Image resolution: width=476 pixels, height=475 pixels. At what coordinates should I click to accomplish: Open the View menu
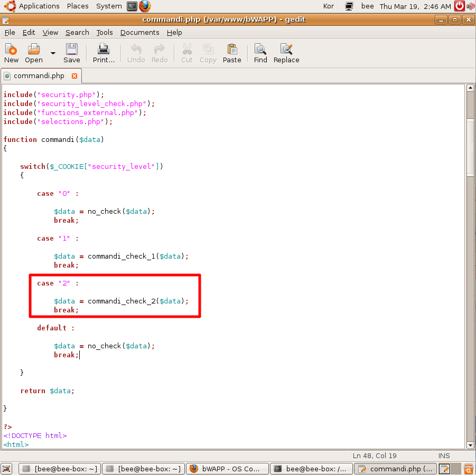(x=50, y=32)
